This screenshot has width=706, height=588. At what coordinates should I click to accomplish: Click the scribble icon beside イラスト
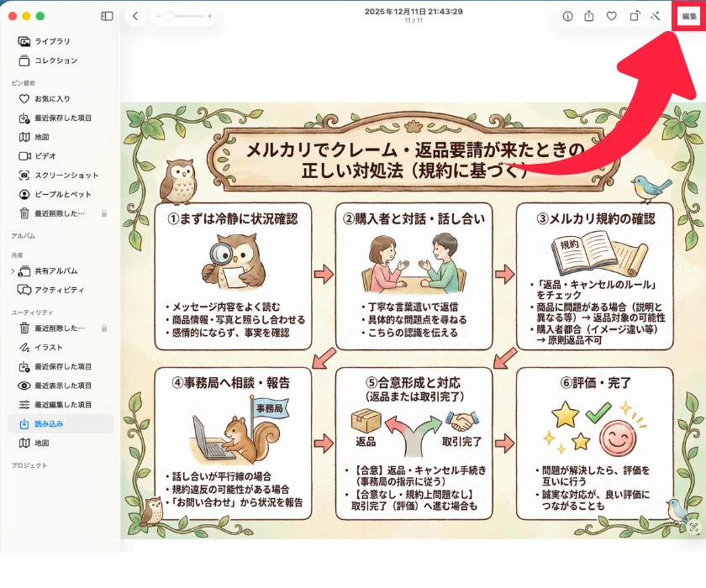point(24,347)
